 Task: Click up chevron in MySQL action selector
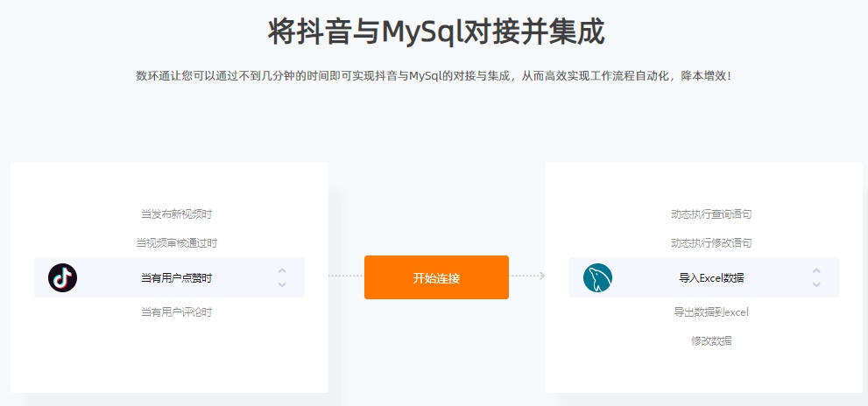tap(816, 271)
